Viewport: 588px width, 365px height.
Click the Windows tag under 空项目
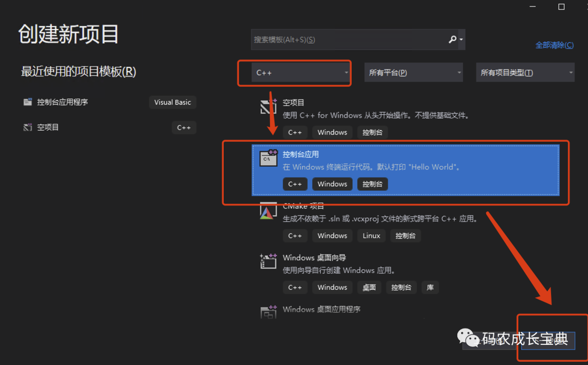[332, 132]
